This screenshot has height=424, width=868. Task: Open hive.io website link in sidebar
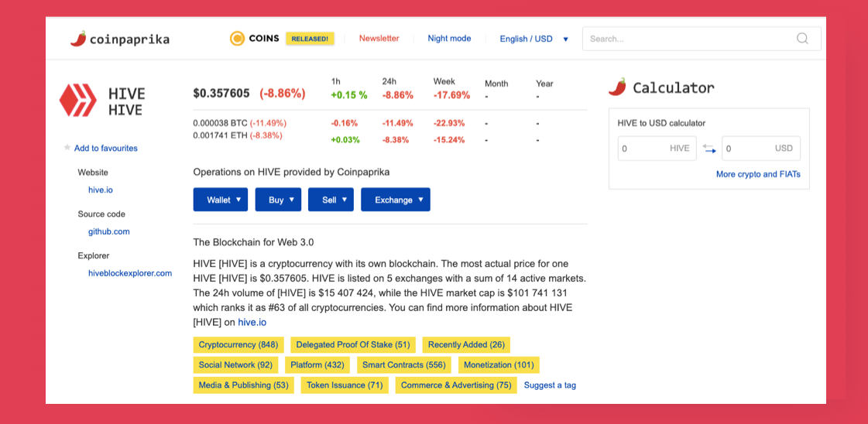pyautogui.click(x=100, y=190)
